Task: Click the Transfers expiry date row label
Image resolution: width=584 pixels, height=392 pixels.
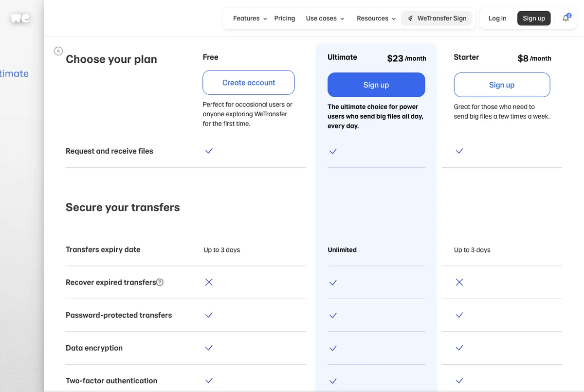Action: (x=103, y=249)
